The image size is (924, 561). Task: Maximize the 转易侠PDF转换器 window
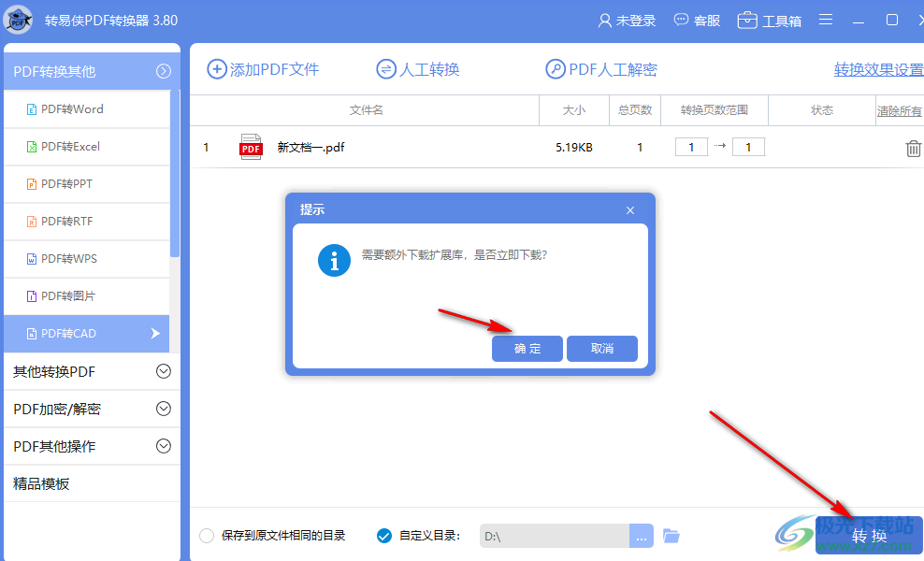[x=892, y=20]
